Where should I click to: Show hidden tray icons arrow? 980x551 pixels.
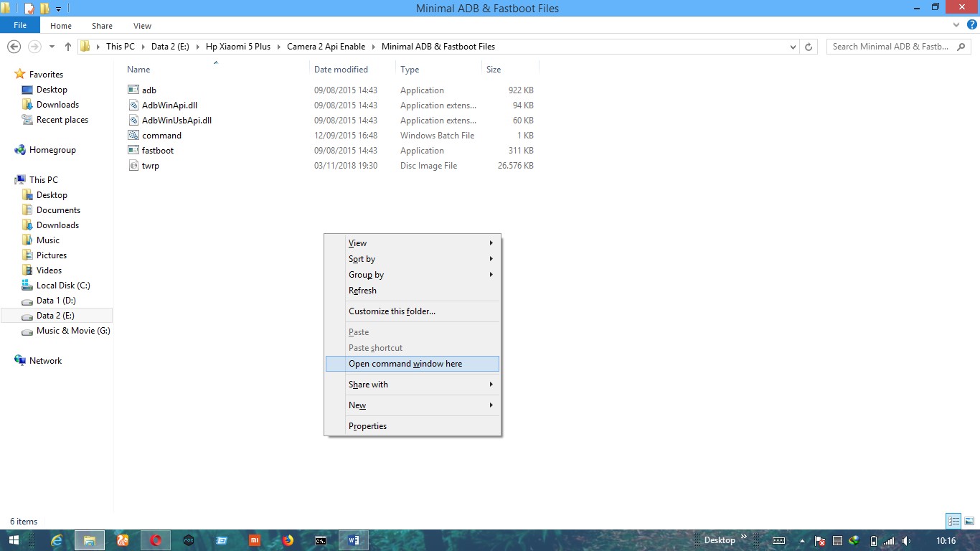(x=802, y=541)
